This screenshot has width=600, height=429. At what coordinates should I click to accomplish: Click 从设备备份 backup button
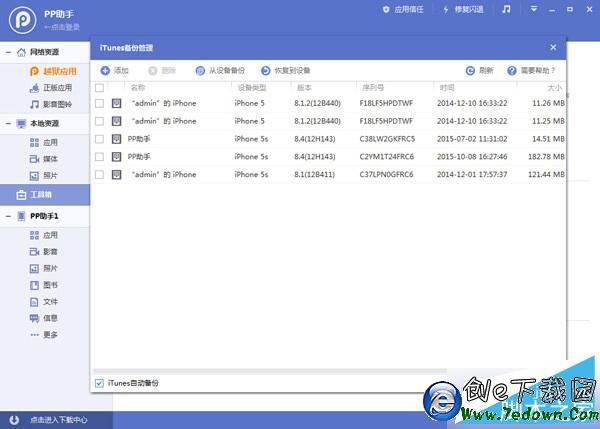[220, 70]
